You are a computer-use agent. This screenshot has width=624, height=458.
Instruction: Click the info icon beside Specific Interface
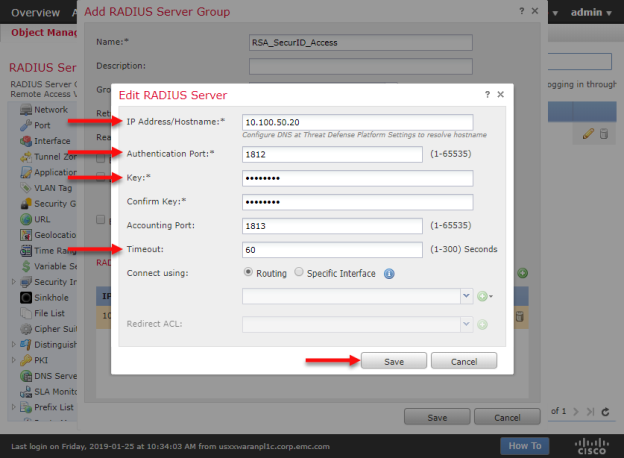[x=389, y=273]
